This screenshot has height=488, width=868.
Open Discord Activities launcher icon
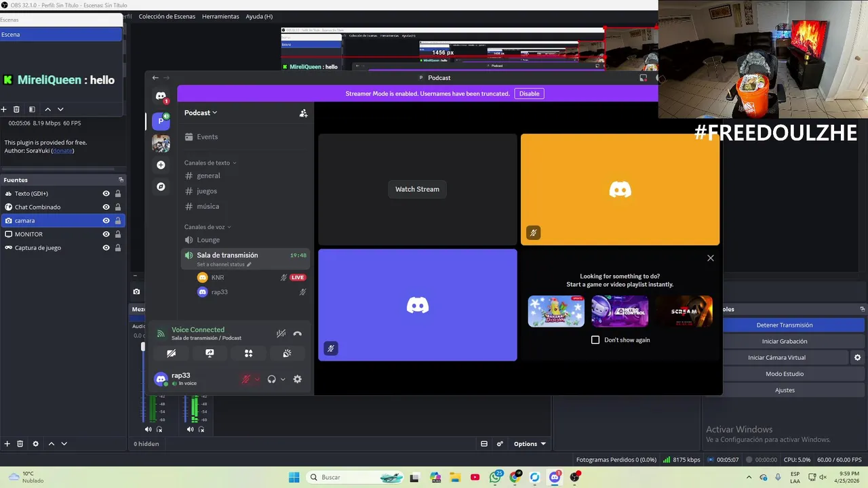(248, 353)
